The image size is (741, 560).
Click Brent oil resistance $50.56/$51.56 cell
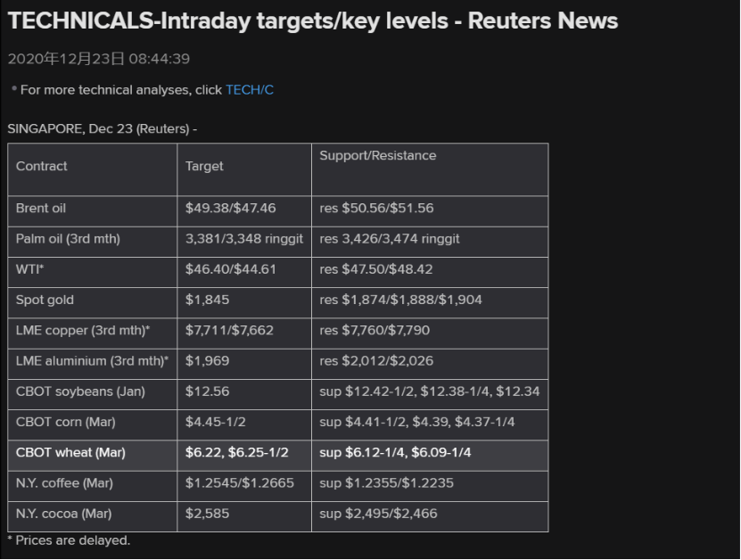(x=376, y=208)
